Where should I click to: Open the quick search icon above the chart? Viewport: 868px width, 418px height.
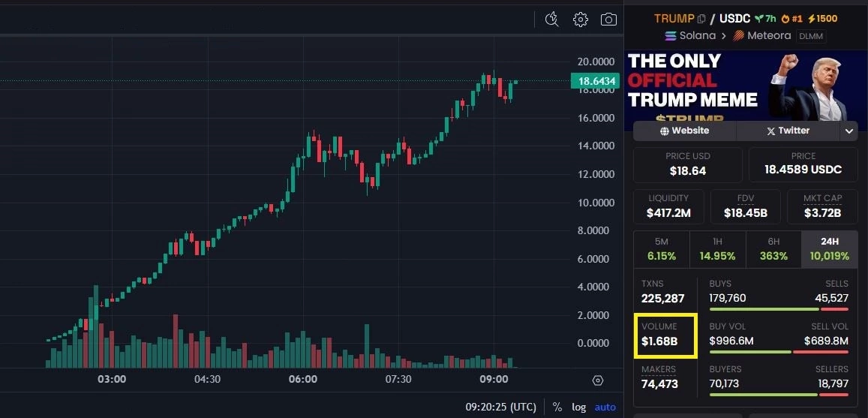(x=552, y=20)
